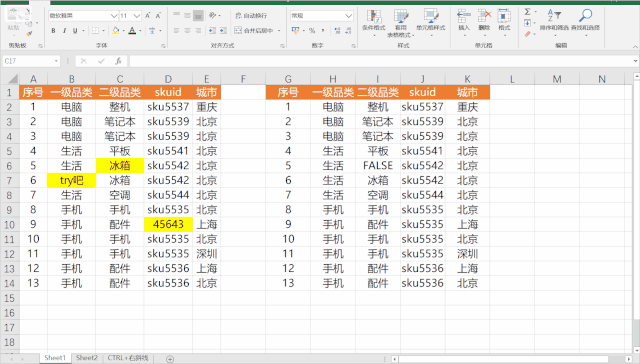Open 单元格样式 cell styles
The width and height of the screenshot is (640, 364).
point(431,22)
